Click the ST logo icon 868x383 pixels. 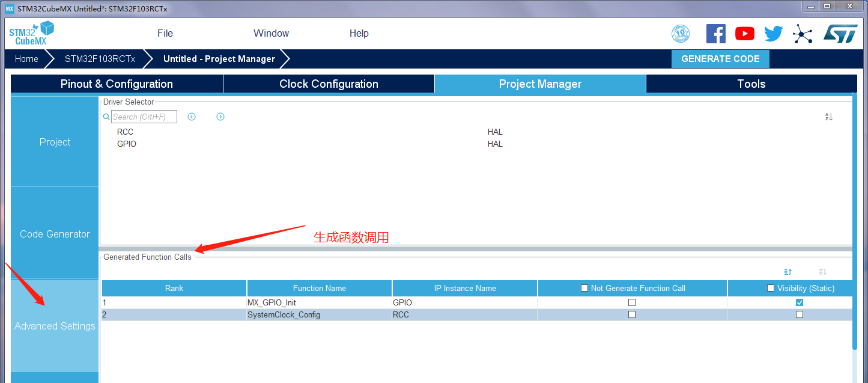point(840,34)
